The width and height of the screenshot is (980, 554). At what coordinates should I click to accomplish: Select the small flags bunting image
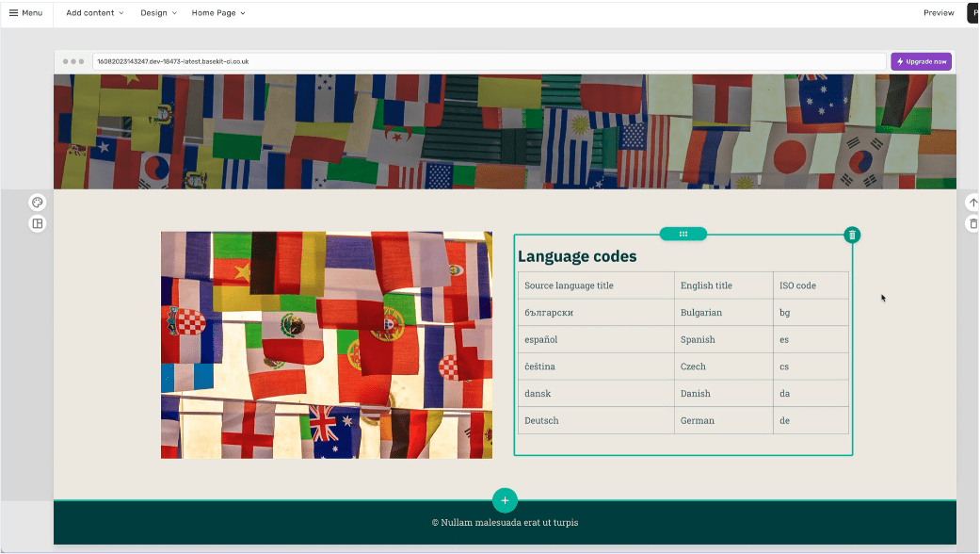pyautogui.click(x=326, y=345)
